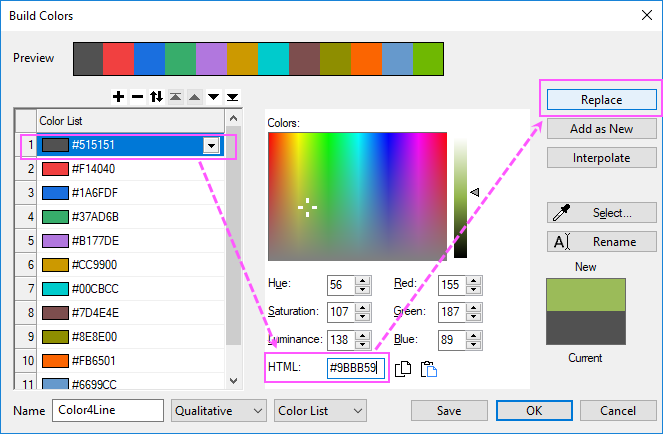Click the Luminance input field
Screen dimensions: 663x434
[x=341, y=340]
